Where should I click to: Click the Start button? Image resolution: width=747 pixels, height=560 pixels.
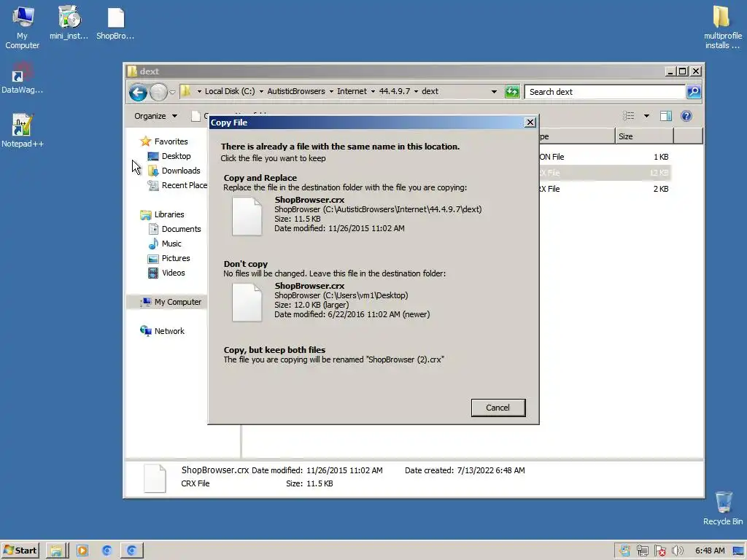click(20, 551)
